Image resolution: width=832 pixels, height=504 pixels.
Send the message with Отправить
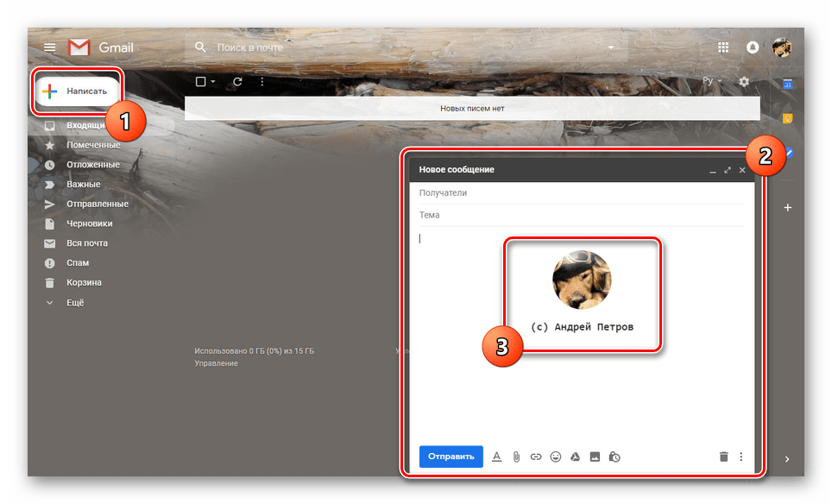click(x=451, y=457)
